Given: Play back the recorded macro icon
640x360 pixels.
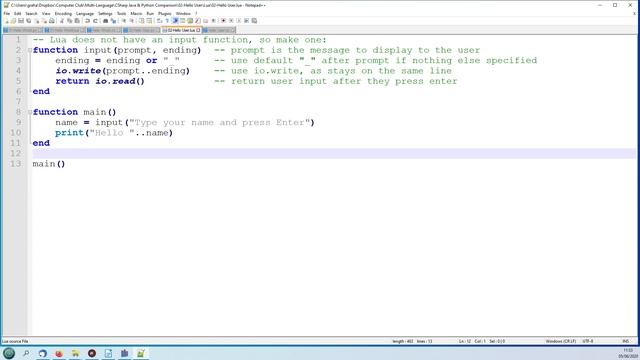Looking at the screenshot, I should coord(238,20).
